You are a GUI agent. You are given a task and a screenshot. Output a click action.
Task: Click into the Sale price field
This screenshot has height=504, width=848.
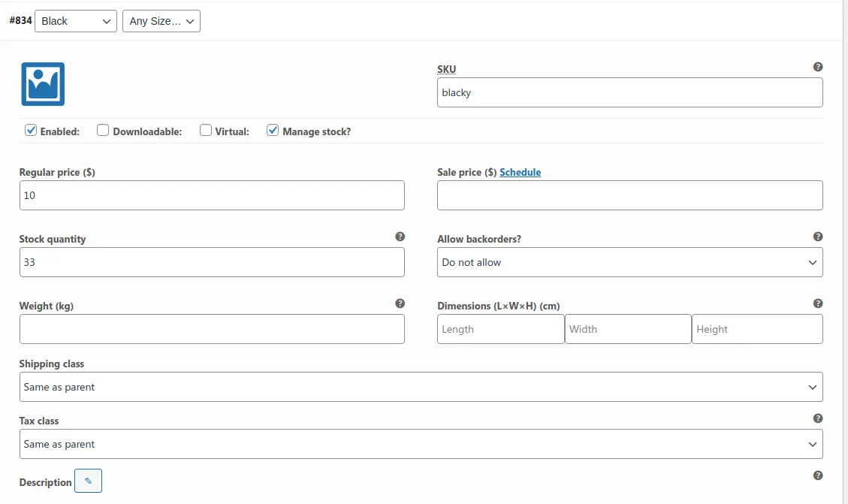click(x=630, y=195)
